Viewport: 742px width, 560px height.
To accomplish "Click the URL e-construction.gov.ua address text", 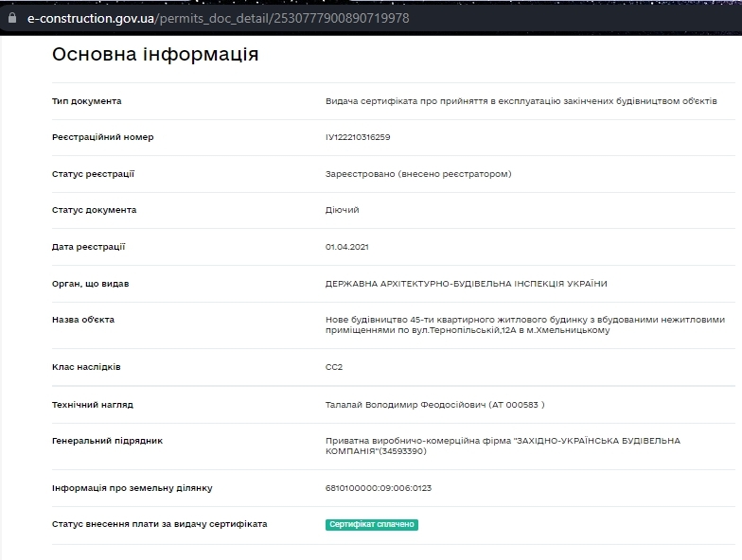I will point(218,18).
